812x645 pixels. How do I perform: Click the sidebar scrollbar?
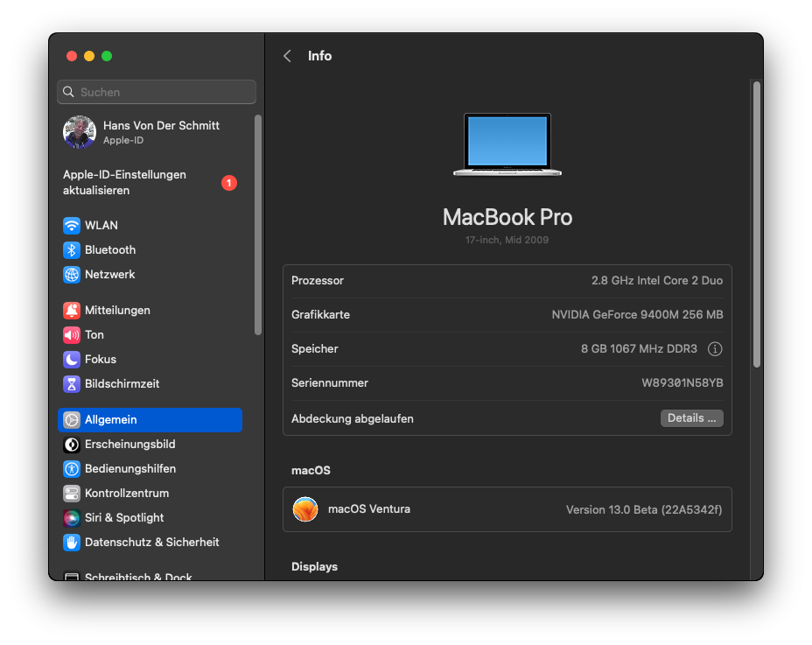pyautogui.click(x=258, y=226)
